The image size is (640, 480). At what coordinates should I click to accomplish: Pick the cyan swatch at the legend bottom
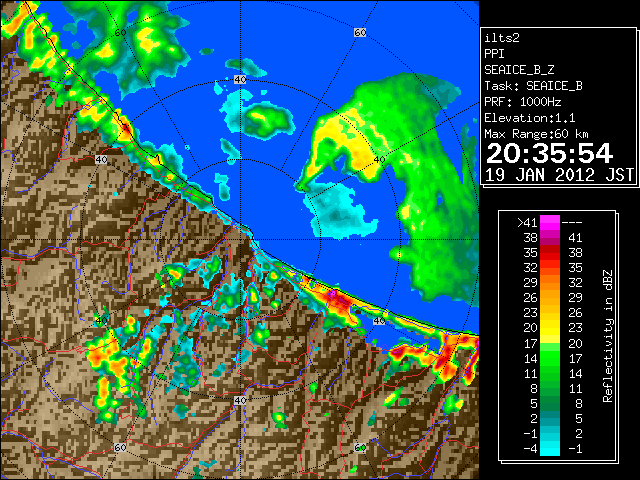point(550,449)
